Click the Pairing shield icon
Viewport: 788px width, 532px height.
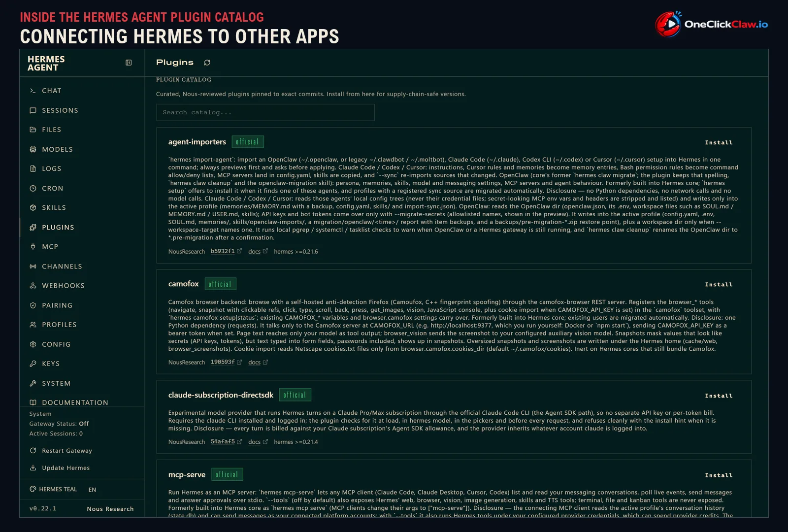(33, 305)
